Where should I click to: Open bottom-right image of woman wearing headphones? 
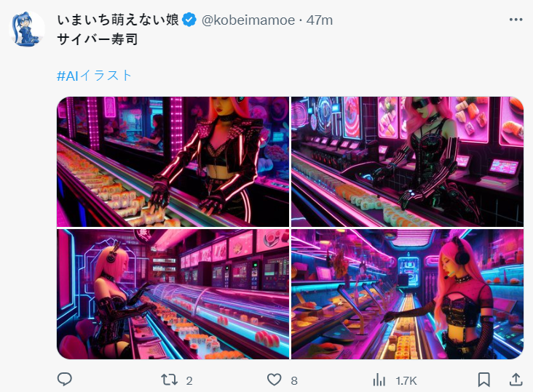point(407,294)
